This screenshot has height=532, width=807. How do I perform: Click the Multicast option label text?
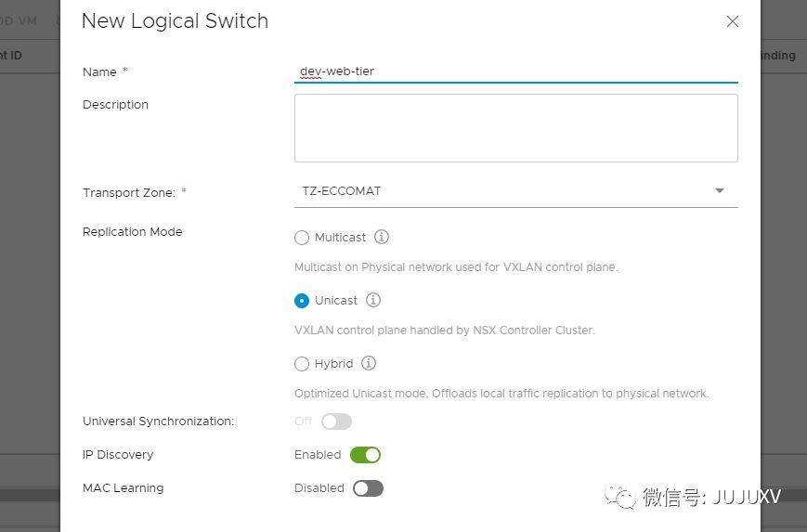click(x=340, y=238)
